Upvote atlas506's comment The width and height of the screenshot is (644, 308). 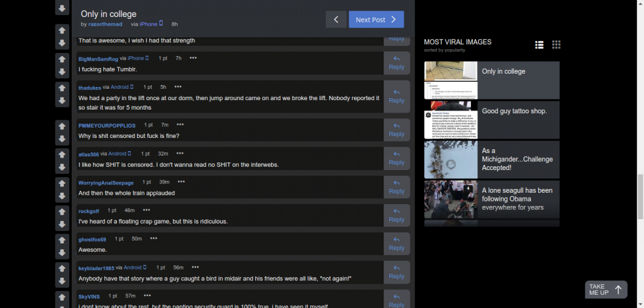(x=62, y=154)
